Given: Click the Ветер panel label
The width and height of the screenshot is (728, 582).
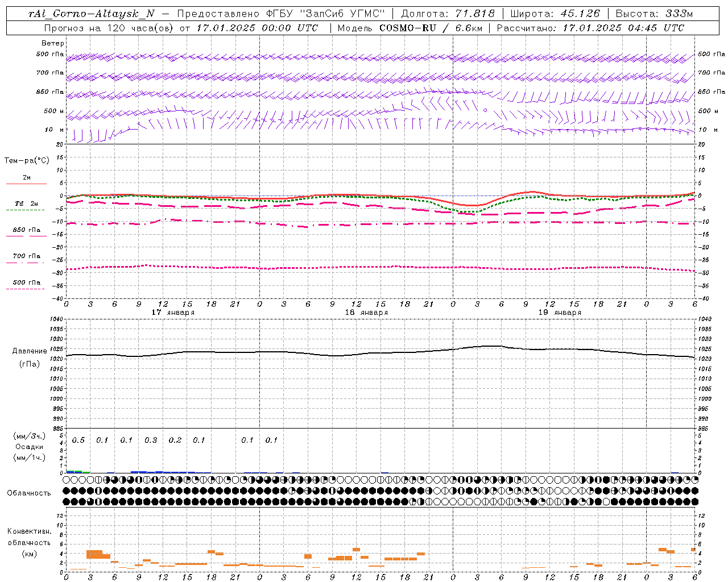Looking at the screenshot, I should pyautogui.click(x=52, y=43).
